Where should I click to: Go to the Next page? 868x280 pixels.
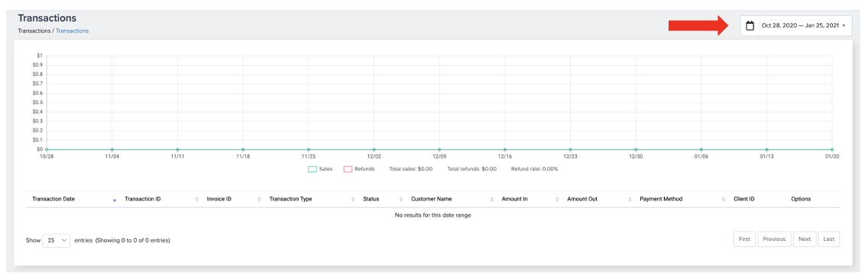(805, 239)
